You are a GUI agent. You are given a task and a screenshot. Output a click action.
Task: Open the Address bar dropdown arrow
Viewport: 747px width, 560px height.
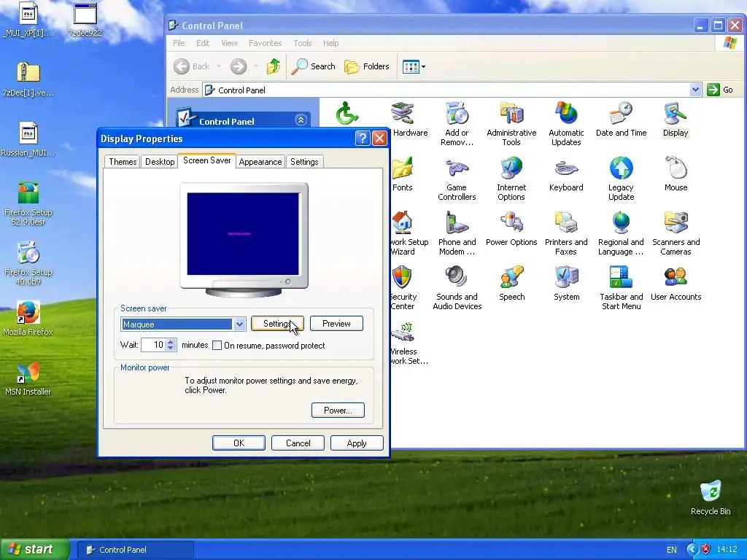click(x=695, y=90)
